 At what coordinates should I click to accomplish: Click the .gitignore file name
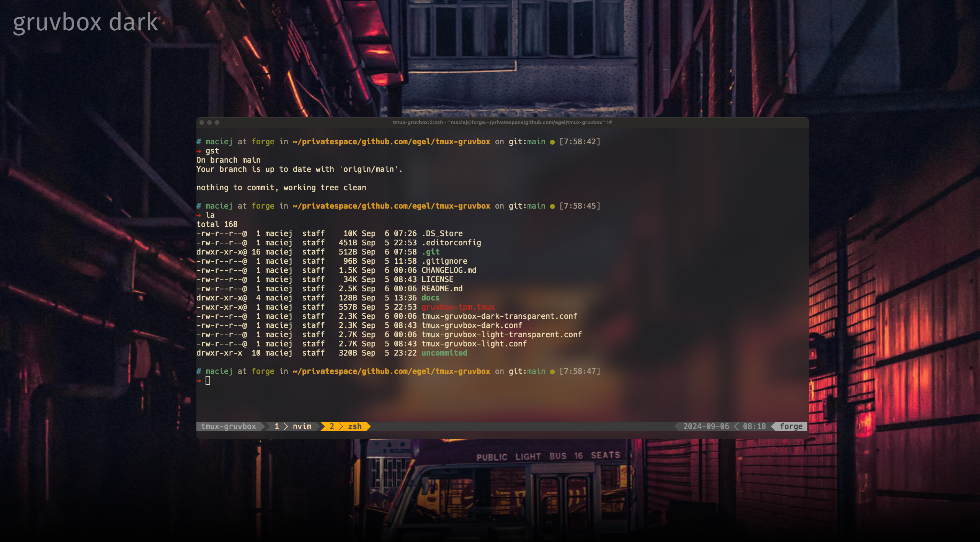pyautogui.click(x=444, y=261)
